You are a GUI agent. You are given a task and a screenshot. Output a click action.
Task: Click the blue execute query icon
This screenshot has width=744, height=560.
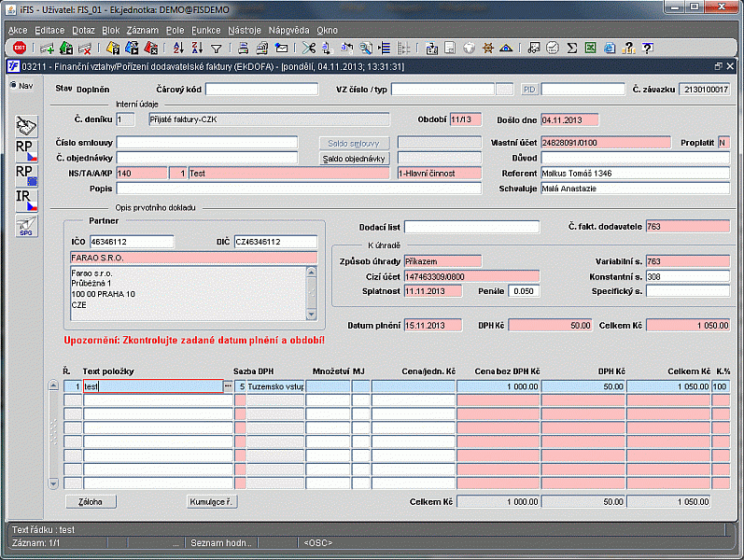[132, 48]
